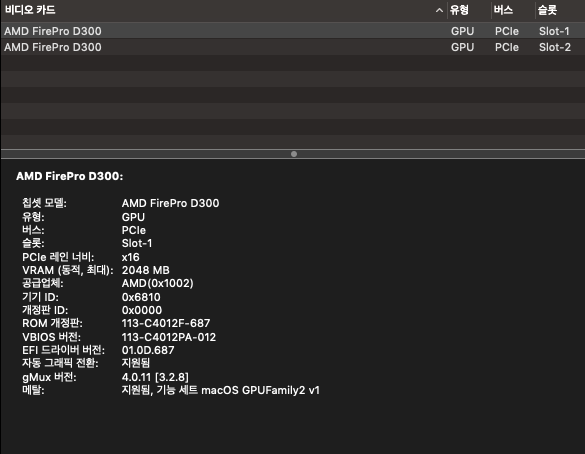Image resolution: width=585 pixels, height=454 pixels.
Task: Toggle the sort direction arrow in header
Action: tap(439, 10)
